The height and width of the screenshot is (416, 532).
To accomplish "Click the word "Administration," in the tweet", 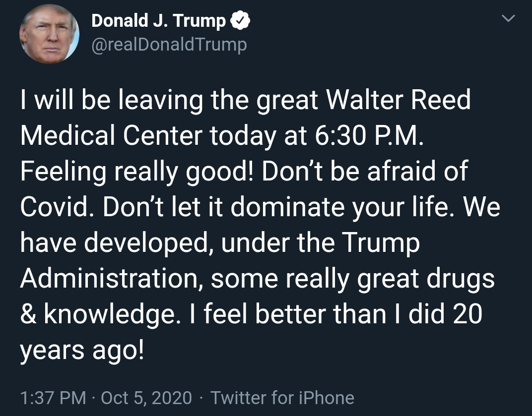I will (112, 278).
